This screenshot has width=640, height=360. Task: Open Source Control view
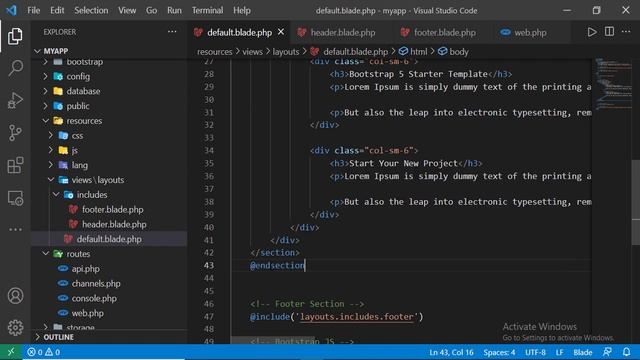pos(15,133)
